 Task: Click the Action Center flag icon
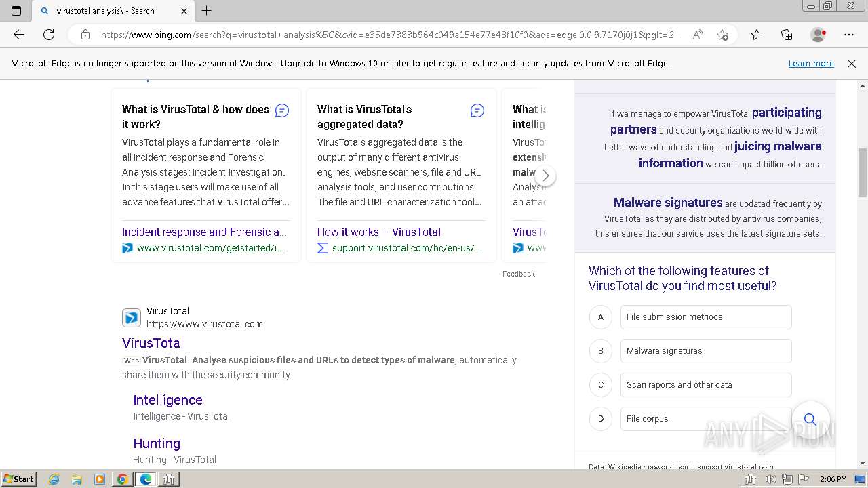point(804,479)
